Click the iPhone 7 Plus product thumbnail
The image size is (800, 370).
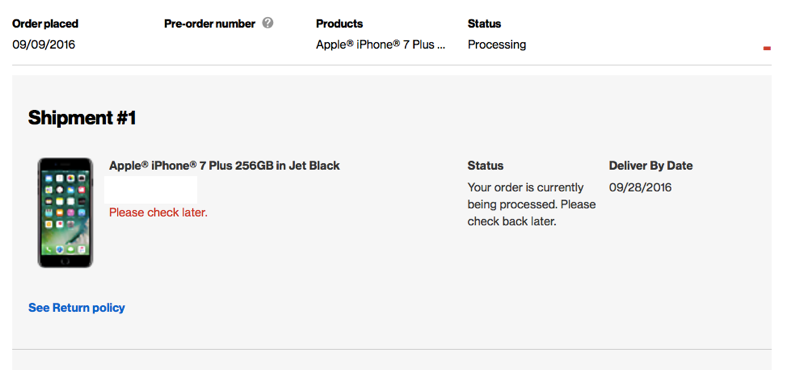pos(65,212)
